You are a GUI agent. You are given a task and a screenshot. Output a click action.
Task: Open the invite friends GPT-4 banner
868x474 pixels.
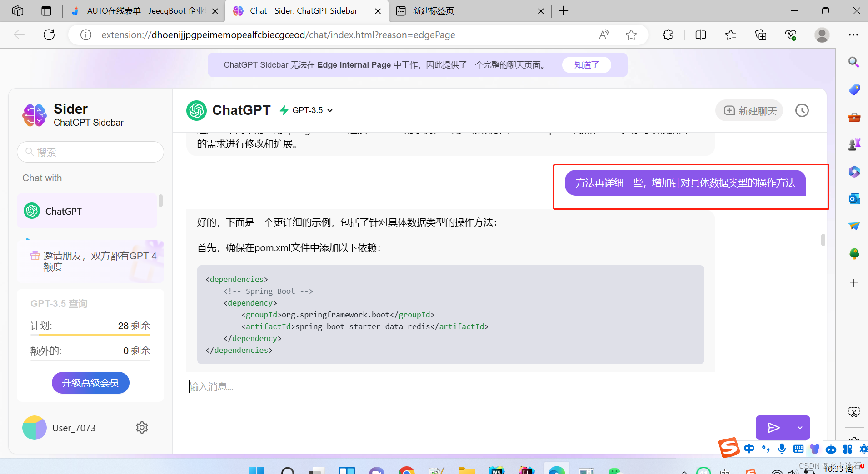point(90,262)
